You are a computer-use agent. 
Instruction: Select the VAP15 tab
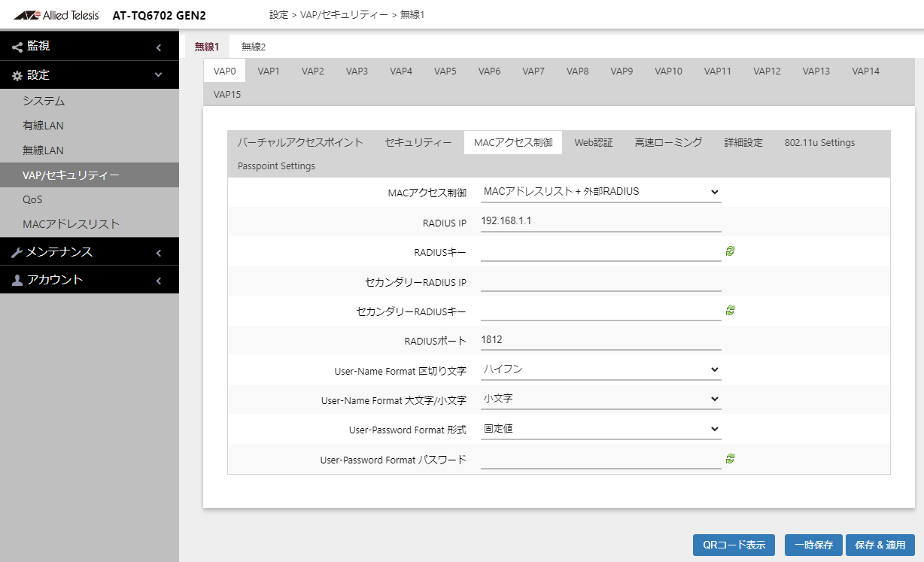[227, 95]
